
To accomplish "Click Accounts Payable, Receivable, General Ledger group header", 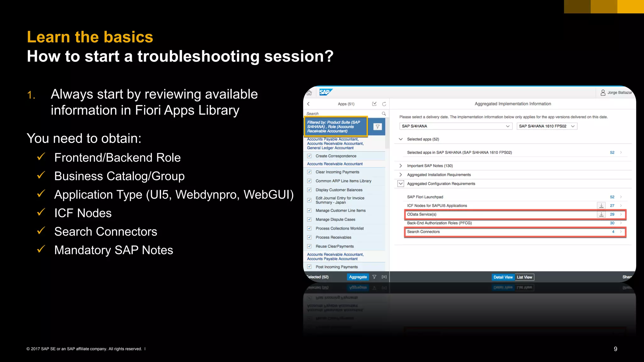I will [x=335, y=144].
